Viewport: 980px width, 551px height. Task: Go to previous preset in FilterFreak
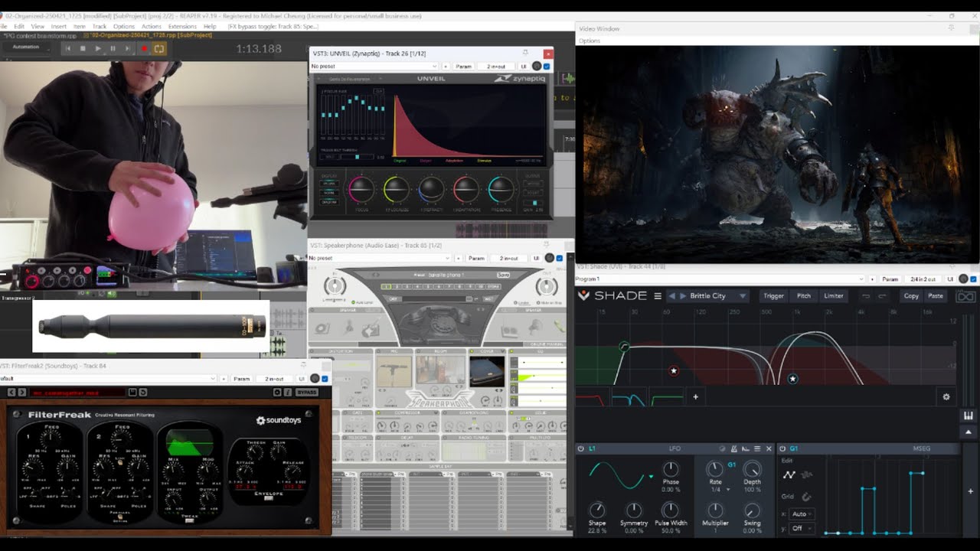click(x=11, y=393)
